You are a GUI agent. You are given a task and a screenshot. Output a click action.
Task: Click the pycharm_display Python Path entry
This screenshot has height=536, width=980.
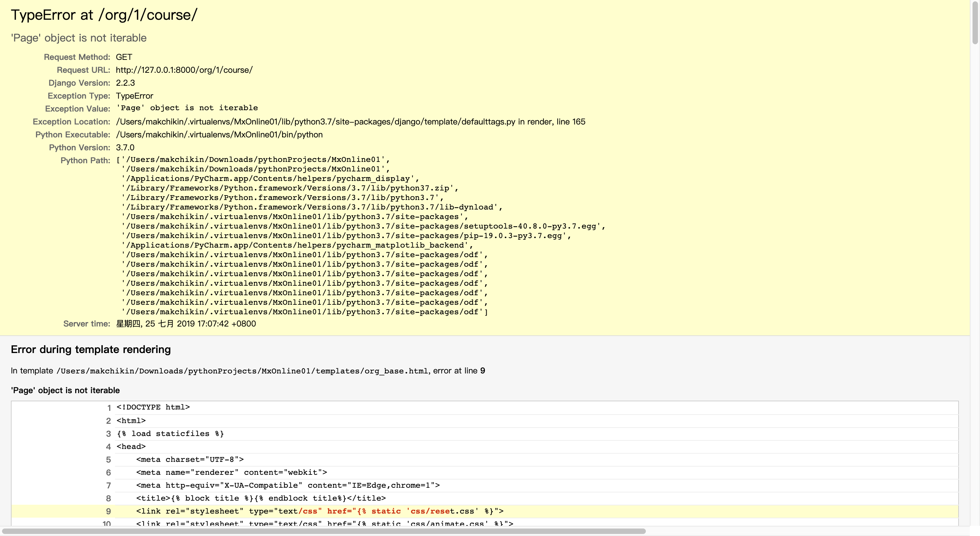[269, 179]
